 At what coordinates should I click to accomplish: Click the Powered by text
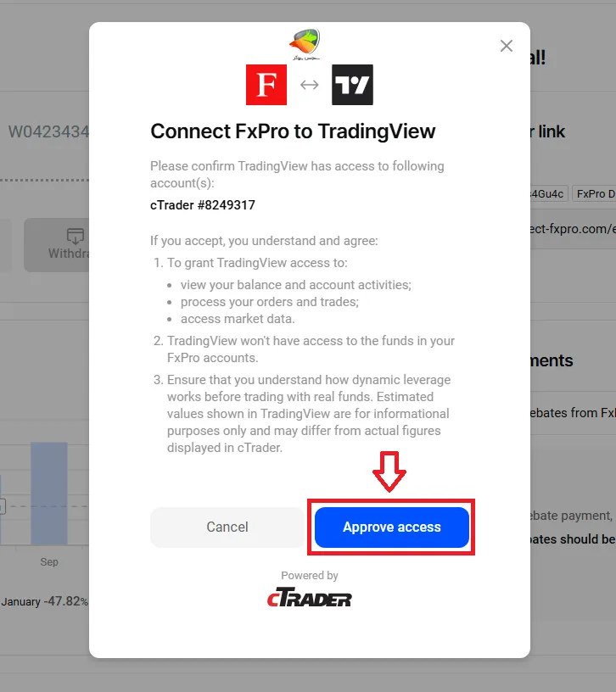[x=309, y=576]
